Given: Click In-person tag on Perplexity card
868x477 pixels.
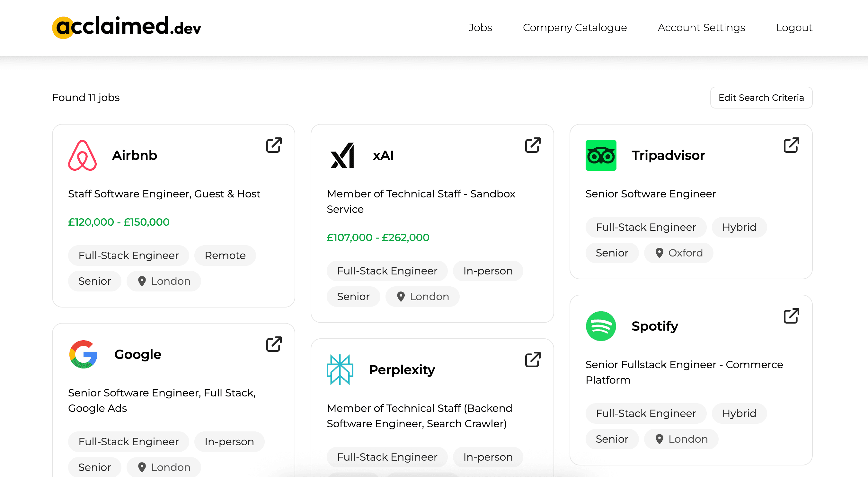Looking at the screenshot, I should coord(488,457).
